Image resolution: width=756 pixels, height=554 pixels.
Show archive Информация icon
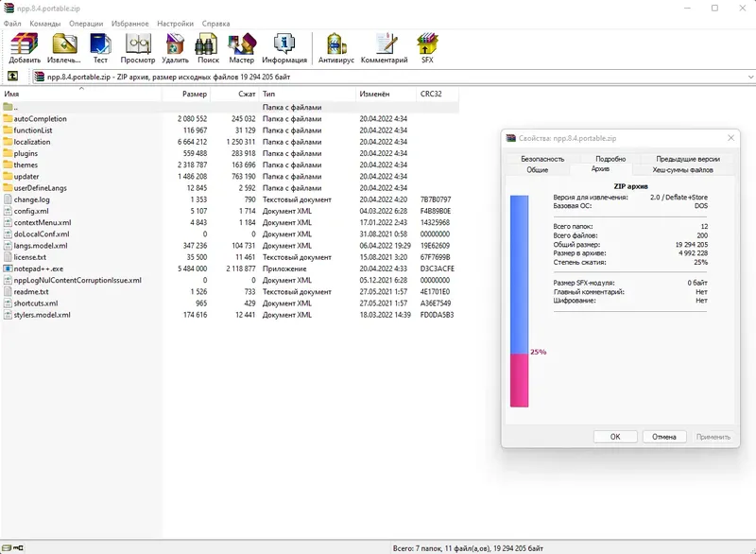[x=284, y=44]
